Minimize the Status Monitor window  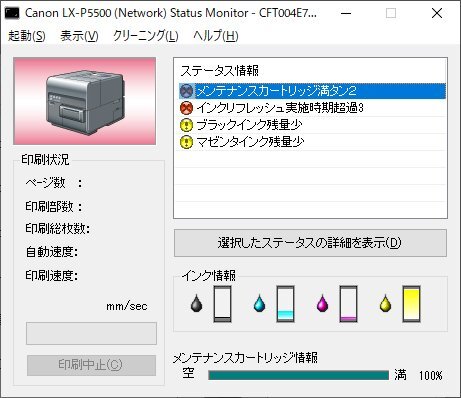346,13
